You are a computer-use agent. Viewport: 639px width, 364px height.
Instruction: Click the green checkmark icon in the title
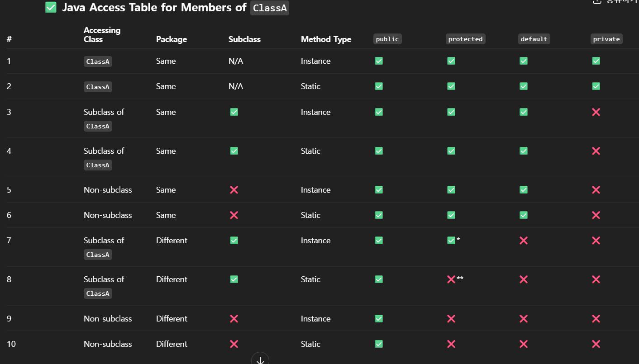[51, 7]
